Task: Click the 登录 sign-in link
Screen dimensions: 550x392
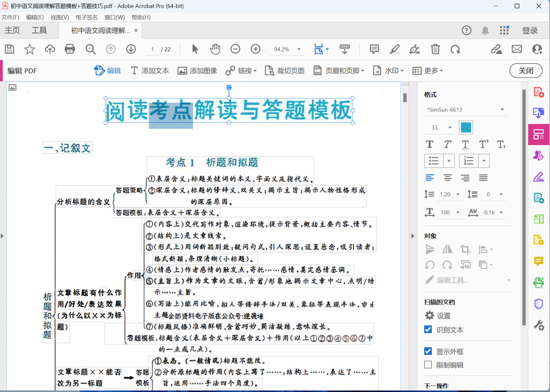Action: 530,31
